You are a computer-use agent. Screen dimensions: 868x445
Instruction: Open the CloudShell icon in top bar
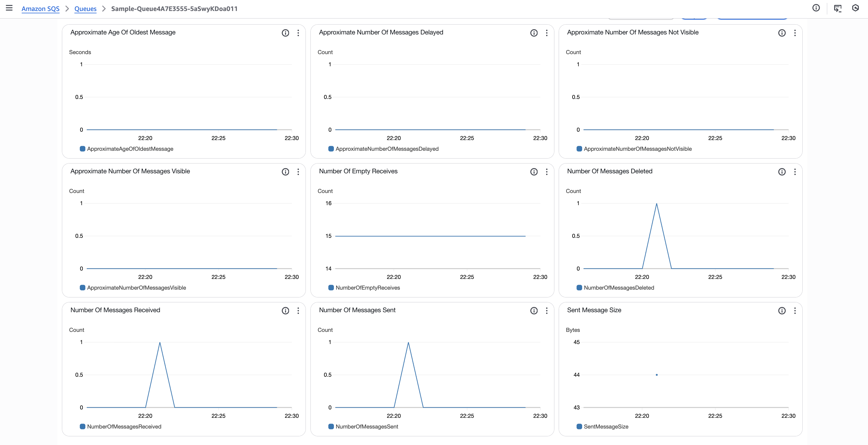tap(837, 8)
